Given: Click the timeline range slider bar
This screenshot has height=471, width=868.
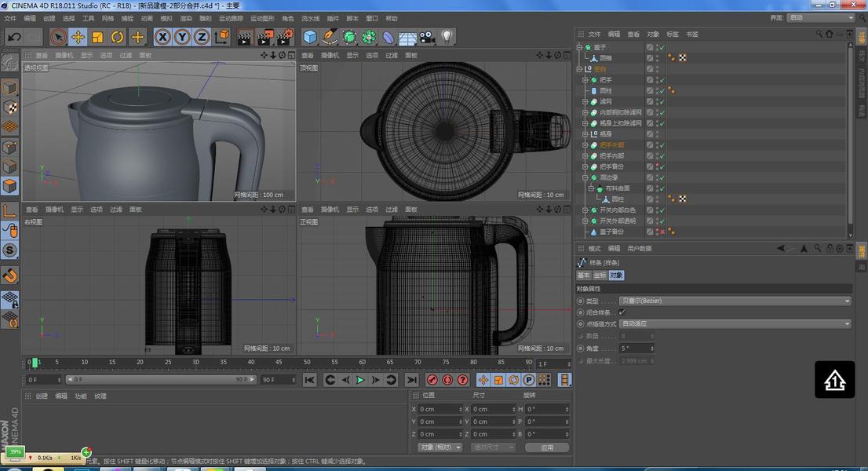Looking at the screenshot, I should [161, 380].
